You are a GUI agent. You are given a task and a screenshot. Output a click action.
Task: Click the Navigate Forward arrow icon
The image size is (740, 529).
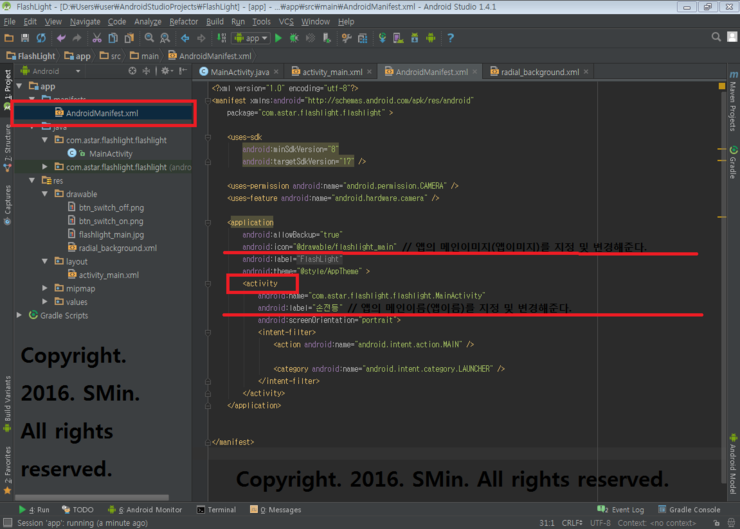point(201,38)
